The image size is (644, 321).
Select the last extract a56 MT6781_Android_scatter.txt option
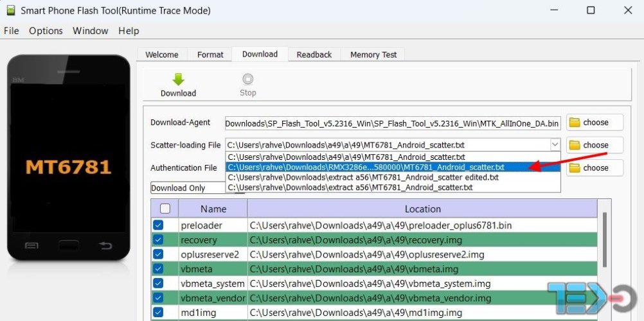[393, 187]
